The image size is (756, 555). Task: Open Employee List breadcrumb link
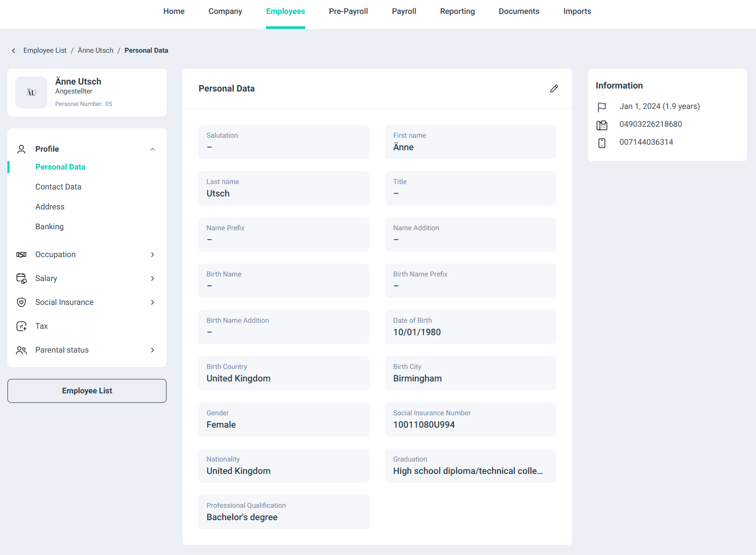click(45, 51)
